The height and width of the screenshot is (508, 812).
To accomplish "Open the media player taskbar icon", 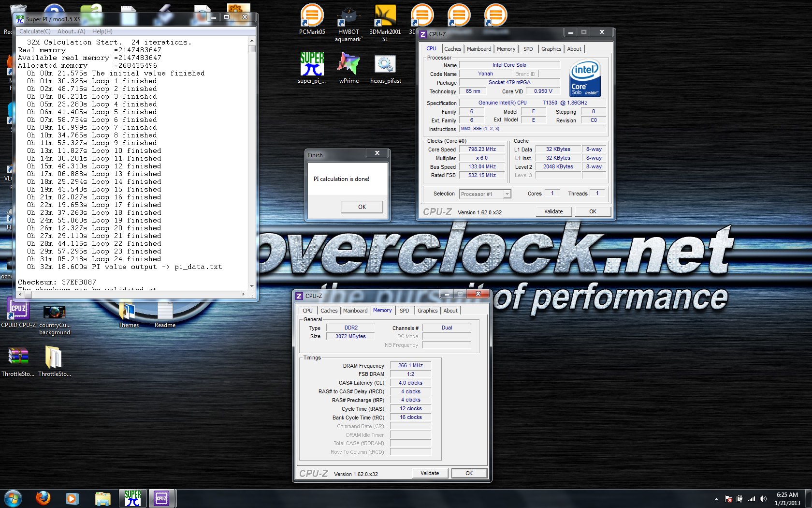I will point(72,498).
